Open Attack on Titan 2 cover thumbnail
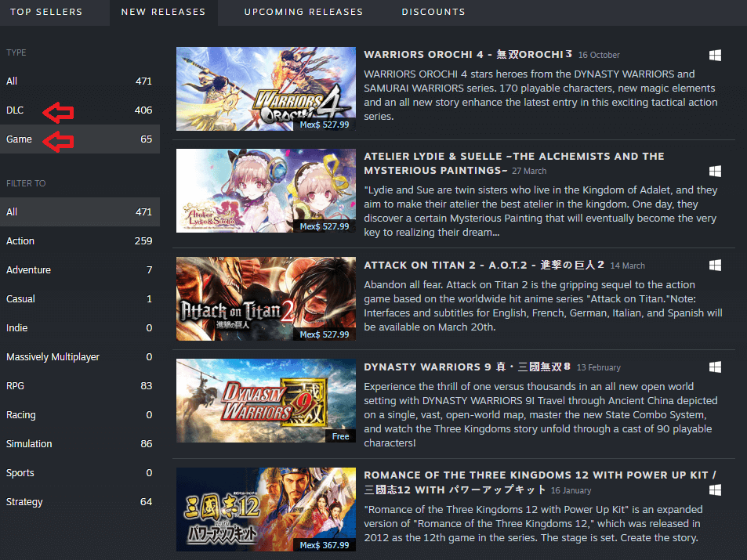Screen dimensions: 747x560 coord(266,298)
